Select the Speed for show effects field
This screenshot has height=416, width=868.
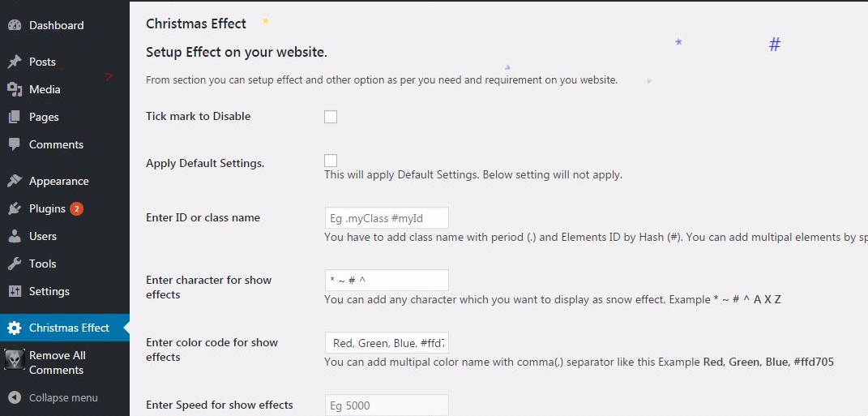(386, 405)
